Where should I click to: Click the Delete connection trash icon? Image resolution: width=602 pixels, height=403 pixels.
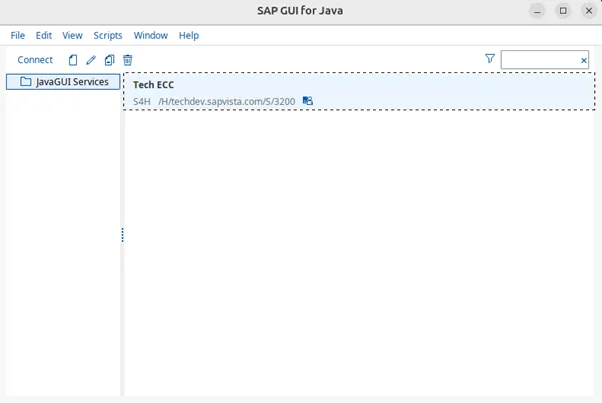click(127, 60)
